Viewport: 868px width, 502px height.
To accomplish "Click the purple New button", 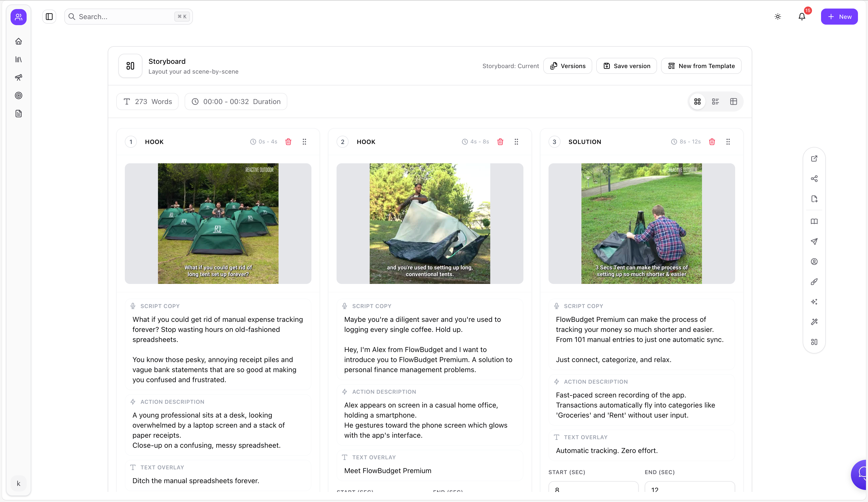I will [839, 17].
